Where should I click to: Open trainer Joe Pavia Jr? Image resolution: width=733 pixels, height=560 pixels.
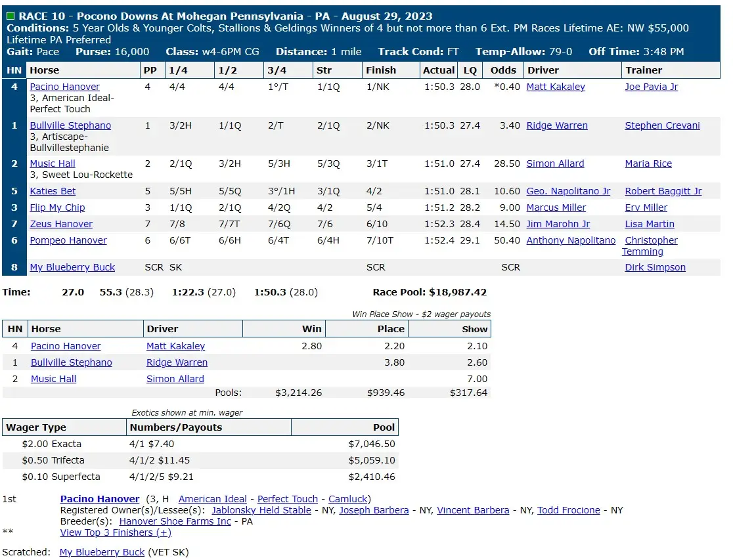(x=651, y=87)
